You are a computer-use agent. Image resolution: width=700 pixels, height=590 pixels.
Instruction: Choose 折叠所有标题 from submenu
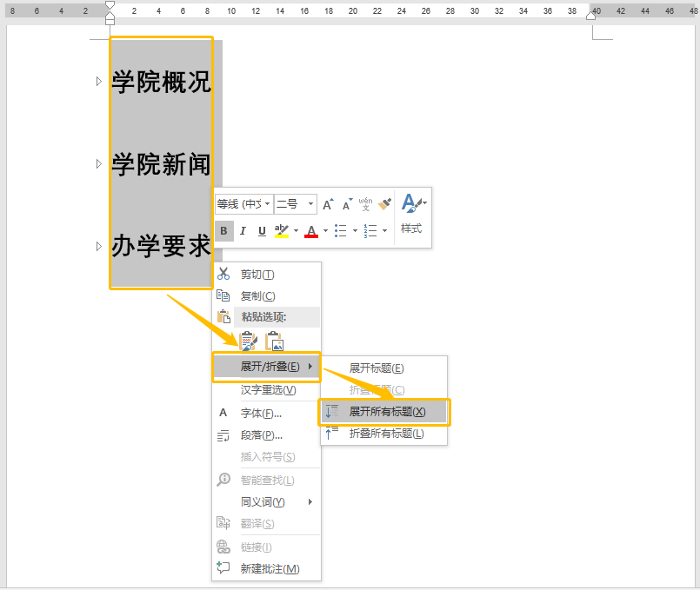tap(386, 433)
